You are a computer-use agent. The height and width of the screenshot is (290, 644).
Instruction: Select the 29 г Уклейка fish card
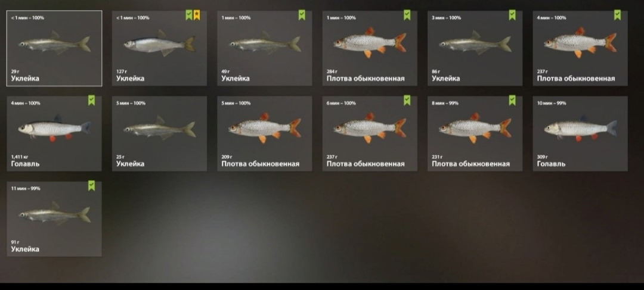(x=54, y=48)
